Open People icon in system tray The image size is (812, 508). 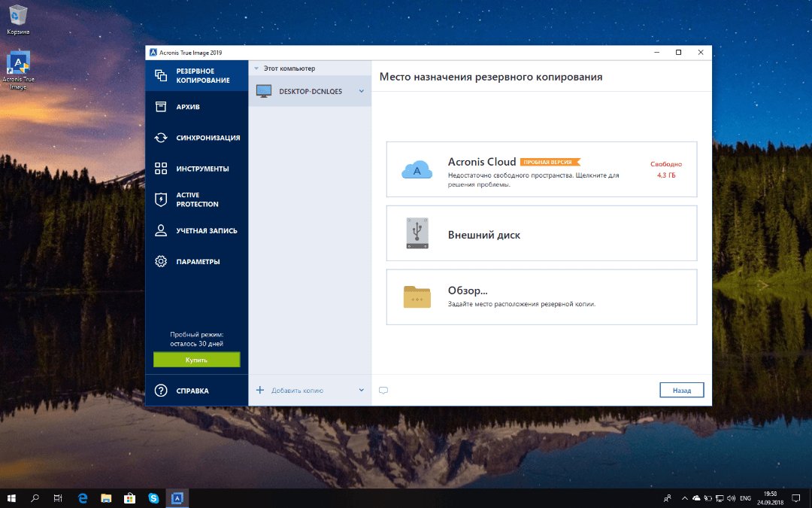click(668, 498)
